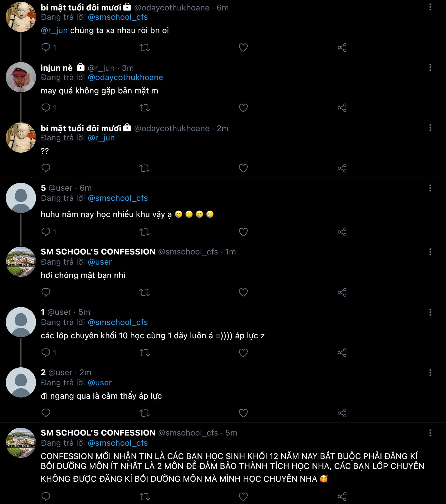Retweet injun nè's "may quá" reply

point(144,108)
